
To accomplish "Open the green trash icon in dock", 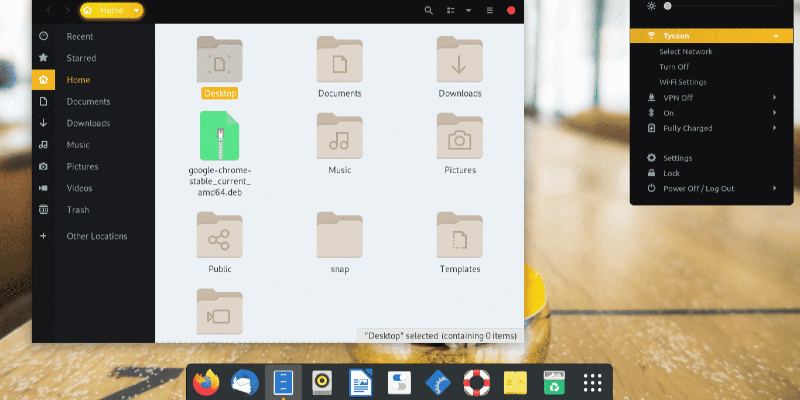I will 554,382.
